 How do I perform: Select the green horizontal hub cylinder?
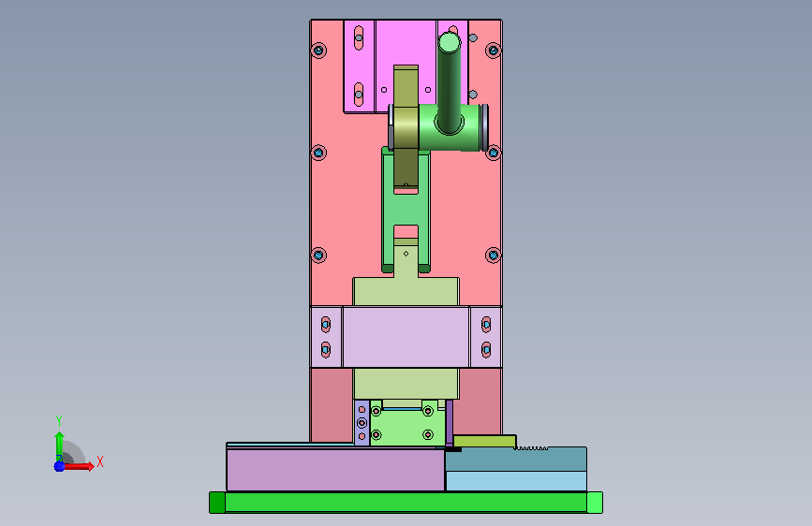[x=450, y=128]
